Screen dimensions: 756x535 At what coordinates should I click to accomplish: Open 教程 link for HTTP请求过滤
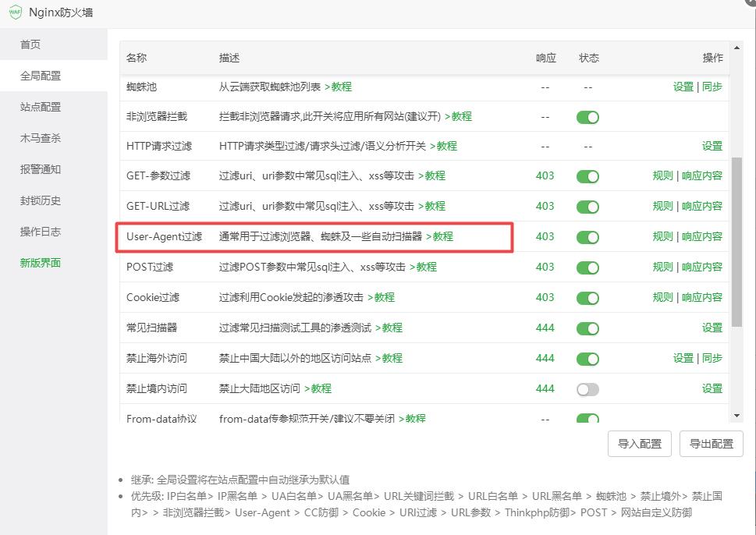pyautogui.click(x=444, y=146)
